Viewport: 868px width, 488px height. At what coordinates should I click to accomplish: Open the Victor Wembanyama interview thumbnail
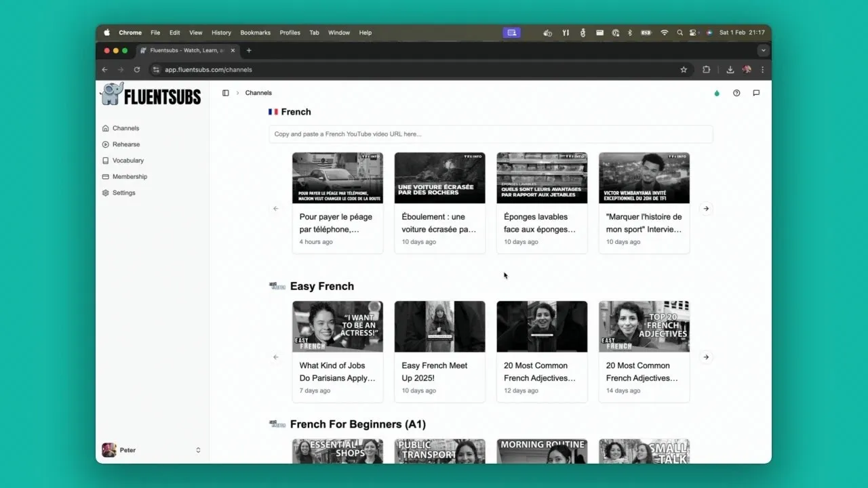[x=644, y=178]
